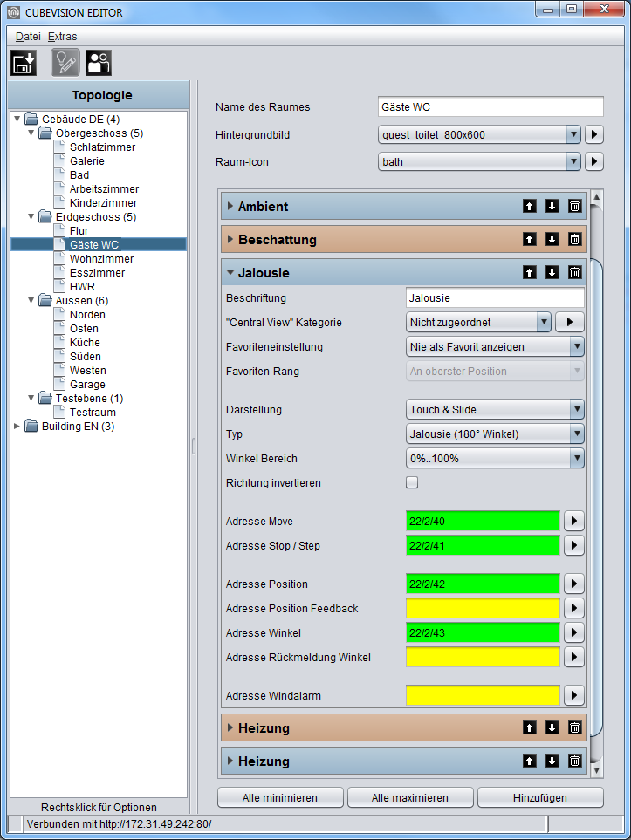Click the Alle minimieren button
Viewport: 631px width, 840px height.
(280, 797)
